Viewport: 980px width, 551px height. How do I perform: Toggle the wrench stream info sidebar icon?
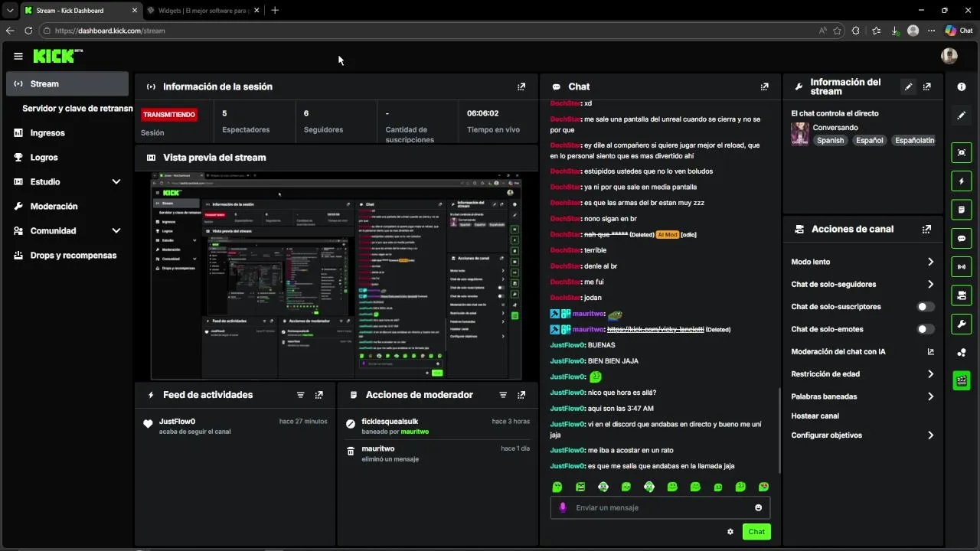coord(962,324)
